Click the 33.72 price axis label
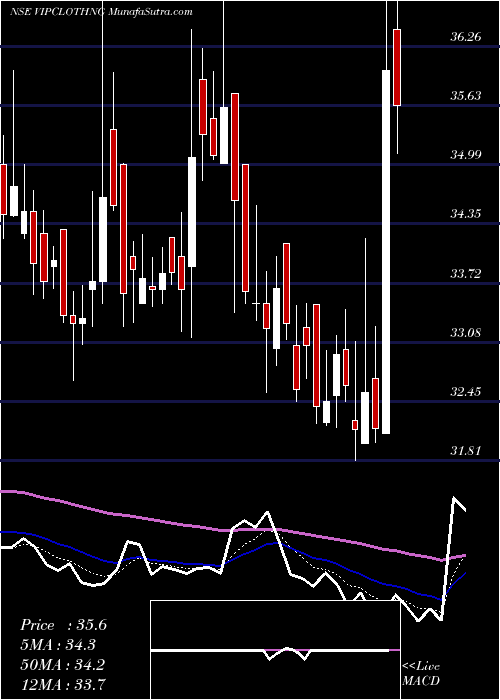The height and width of the screenshot is (700, 500). click(x=466, y=274)
